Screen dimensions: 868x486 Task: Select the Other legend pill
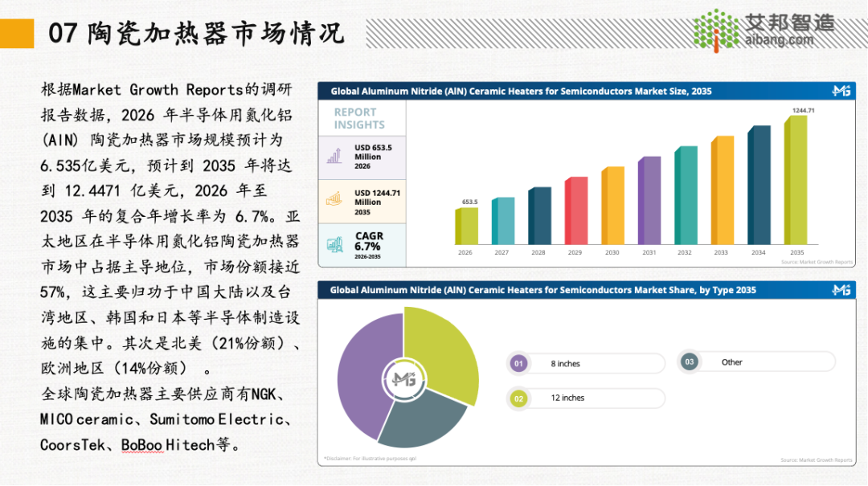point(756,362)
